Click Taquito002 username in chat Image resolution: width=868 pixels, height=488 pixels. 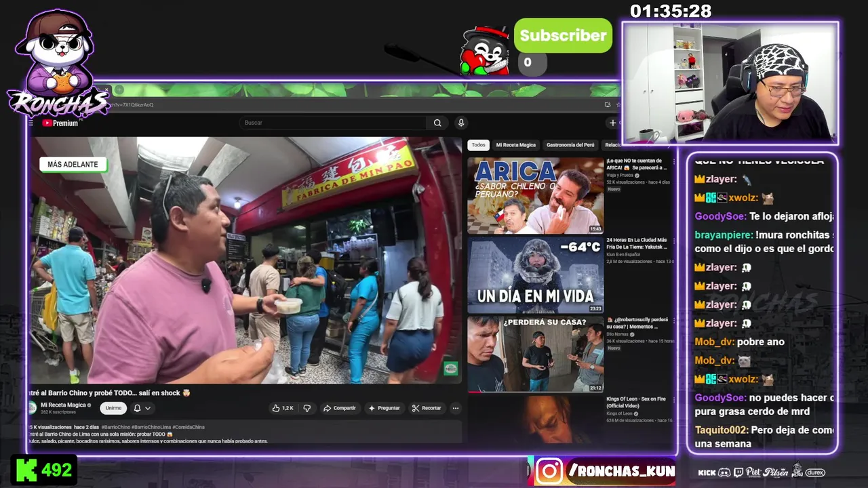click(x=722, y=430)
